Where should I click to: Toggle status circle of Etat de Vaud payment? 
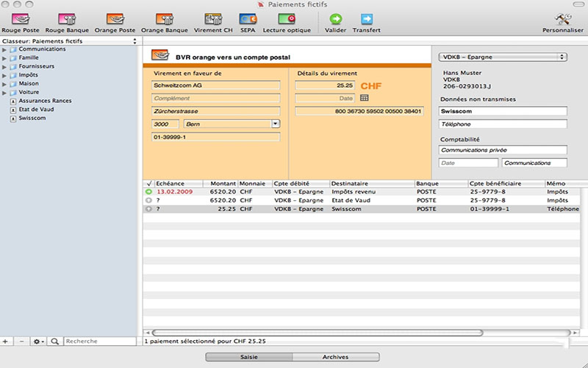pos(149,200)
